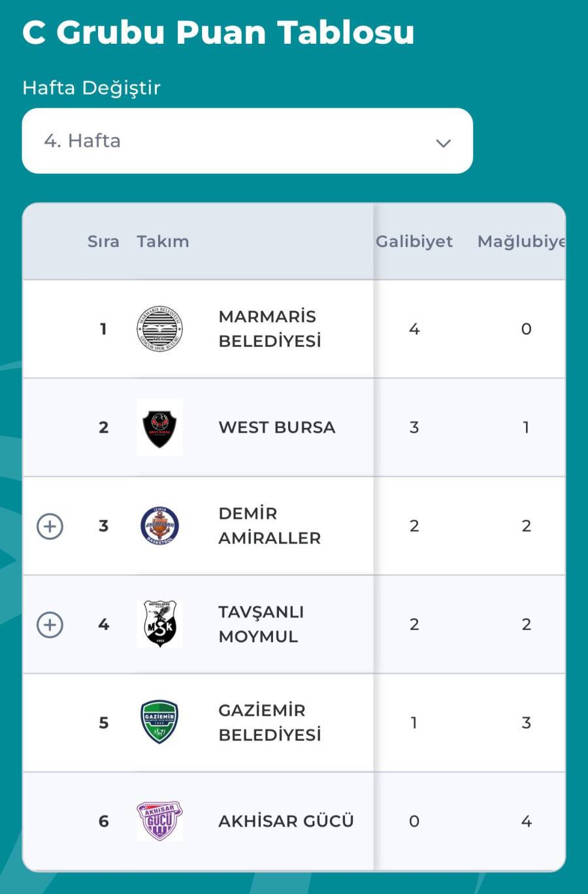Select the GAZİEMİR BELEDİYESİ team name
The height and width of the screenshot is (894, 588).
(270, 723)
